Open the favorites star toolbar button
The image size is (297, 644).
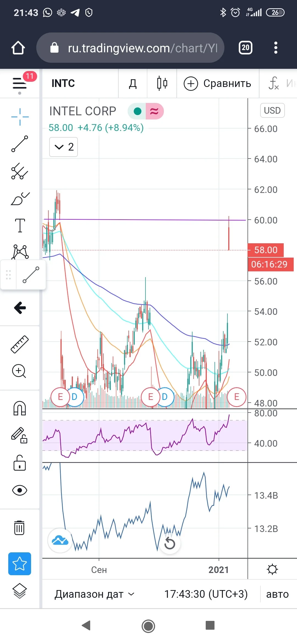pyautogui.click(x=20, y=564)
